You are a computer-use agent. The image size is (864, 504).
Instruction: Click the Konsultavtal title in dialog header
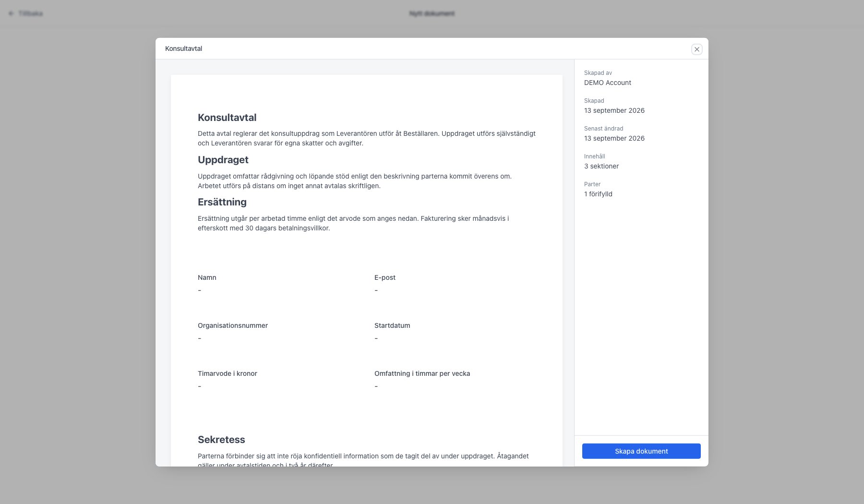click(x=183, y=48)
